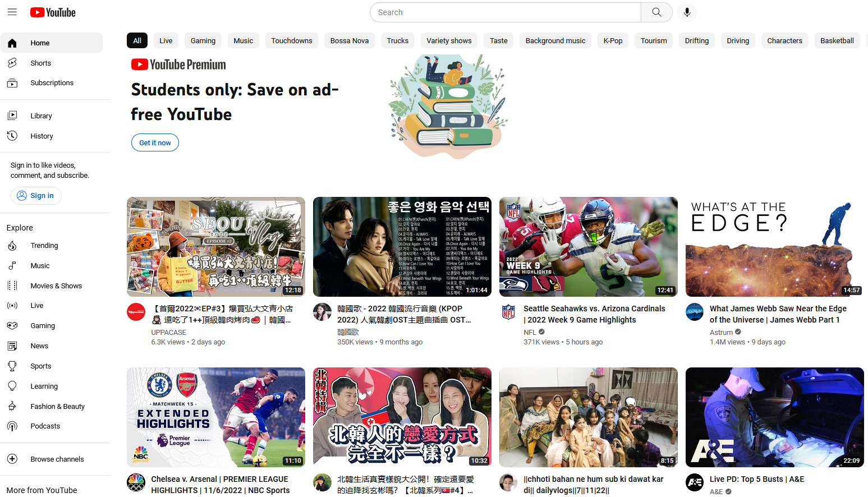Click the Sign in button
This screenshot has width=868, height=497.
[x=36, y=195]
